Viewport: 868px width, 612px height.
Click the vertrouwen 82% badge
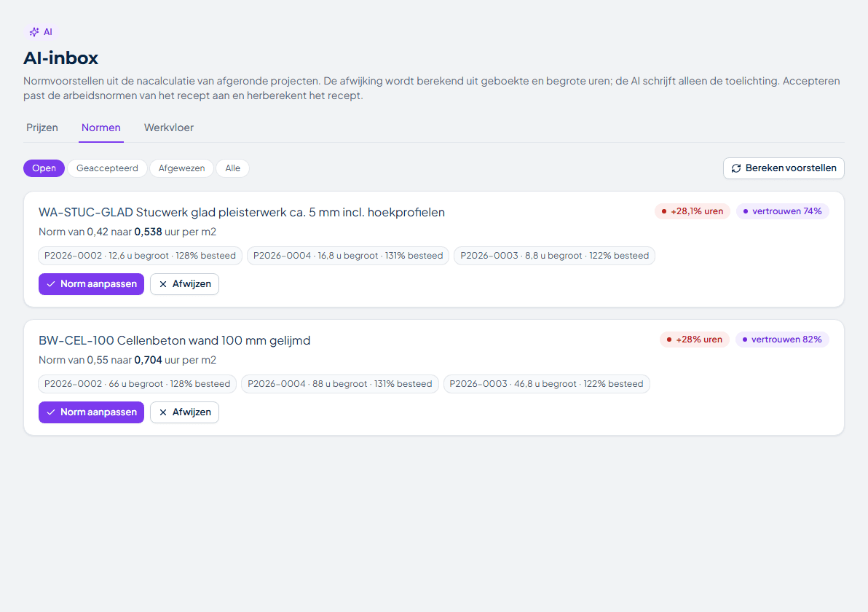pyautogui.click(x=781, y=340)
